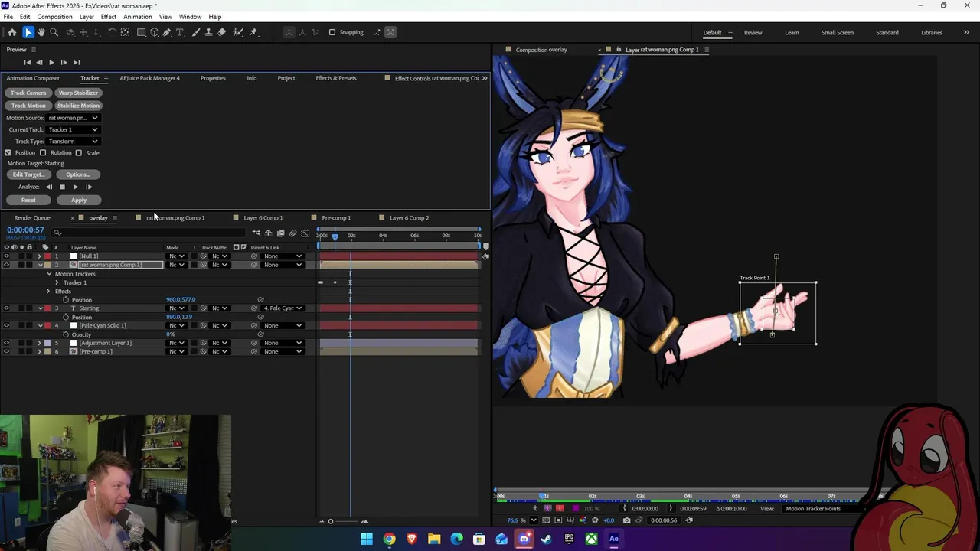
Task: Select the Roto Brush tool
Action: tap(238, 32)
